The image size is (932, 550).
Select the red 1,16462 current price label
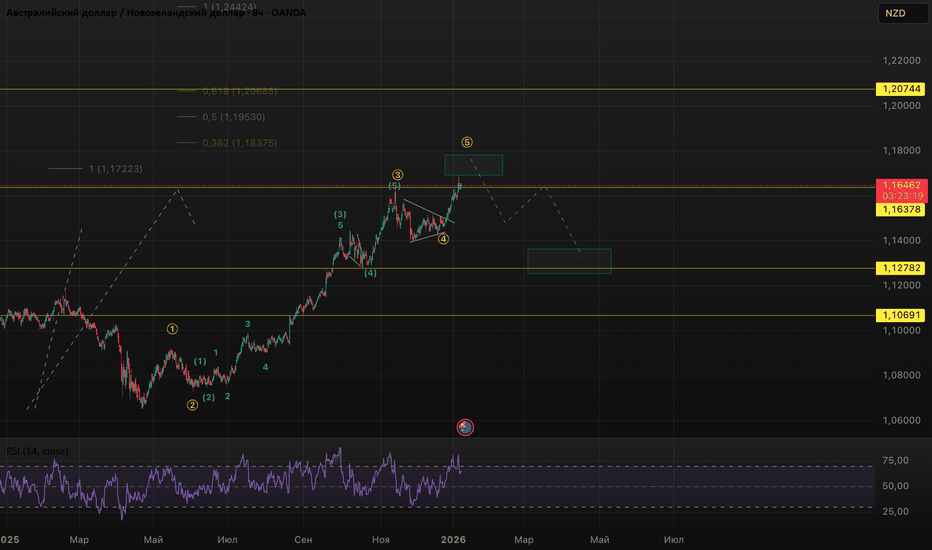click(x=901, y=185)
